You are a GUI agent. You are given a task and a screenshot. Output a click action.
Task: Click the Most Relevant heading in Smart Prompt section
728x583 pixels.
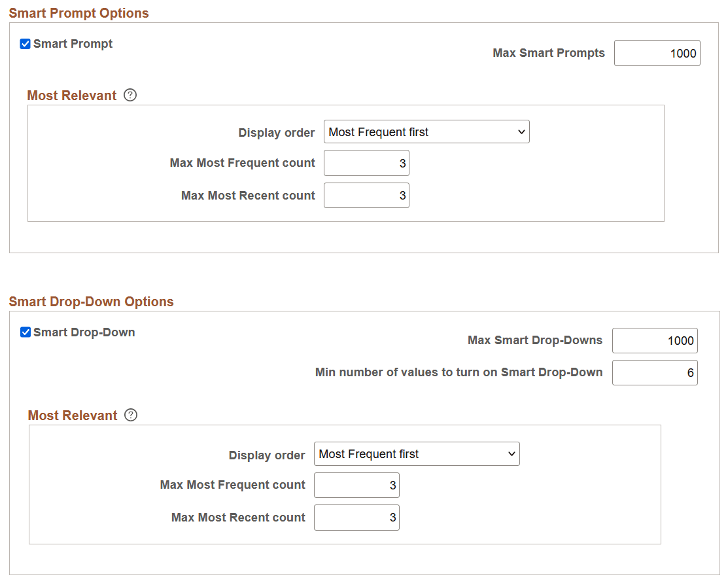tap(72, 95)
